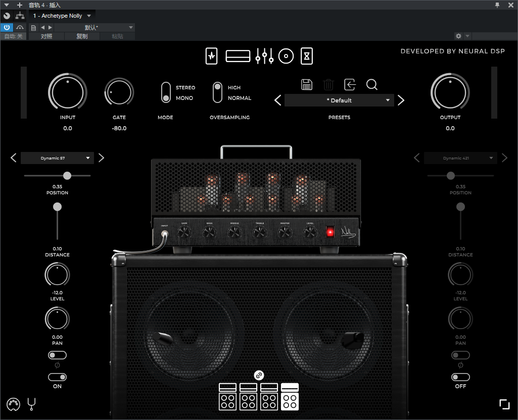Viewport: 518px width, 420px height.
Task: Click the delete preset trash icon
Action: pos(328,84)
